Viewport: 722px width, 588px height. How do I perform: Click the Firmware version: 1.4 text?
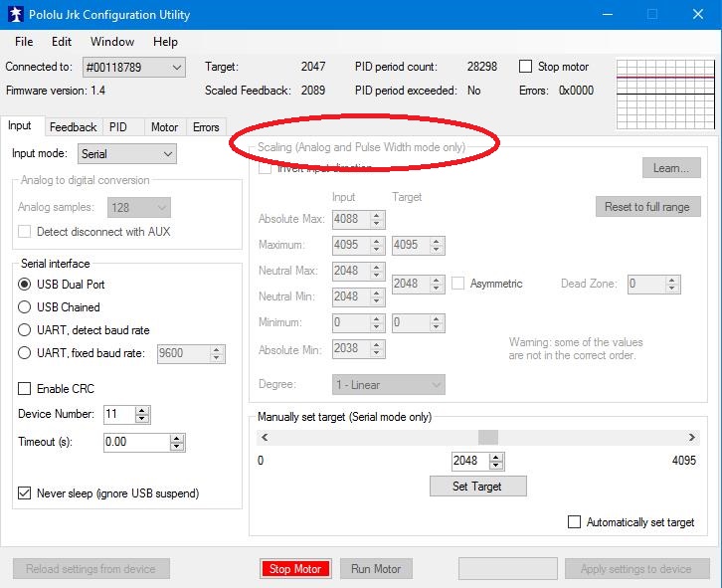point(56,91)
